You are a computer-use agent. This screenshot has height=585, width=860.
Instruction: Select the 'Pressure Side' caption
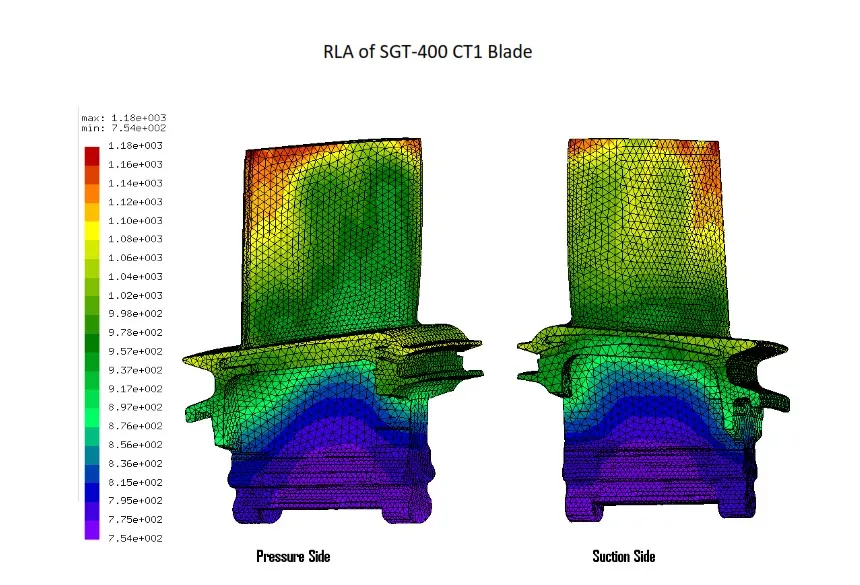(293, 556)
